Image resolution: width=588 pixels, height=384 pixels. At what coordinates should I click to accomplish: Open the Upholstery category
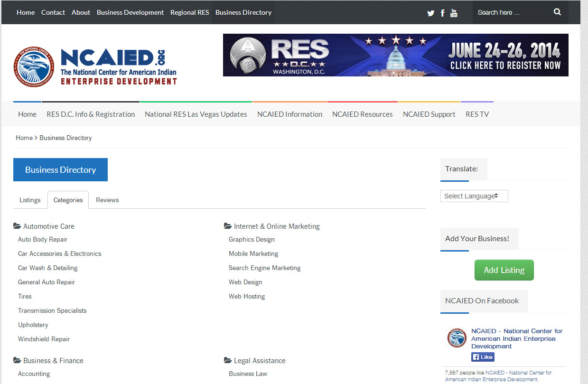pos(33,325)
